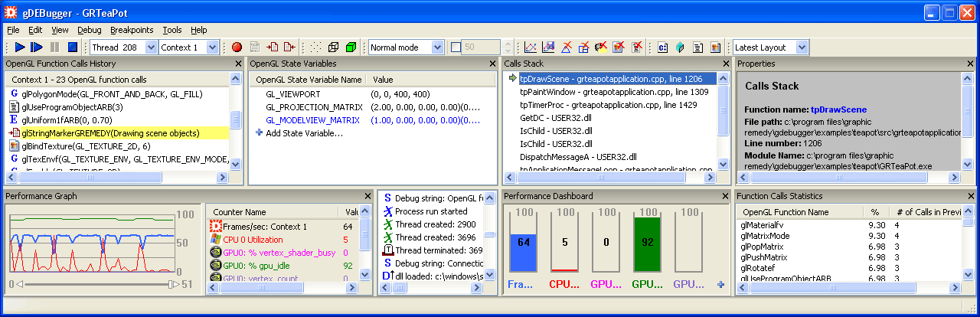The width and height of the screenshot is (980, 317).
Task: Click the crossed-out textures image icon
Action: pyautogui.click(x=619, y=47)
